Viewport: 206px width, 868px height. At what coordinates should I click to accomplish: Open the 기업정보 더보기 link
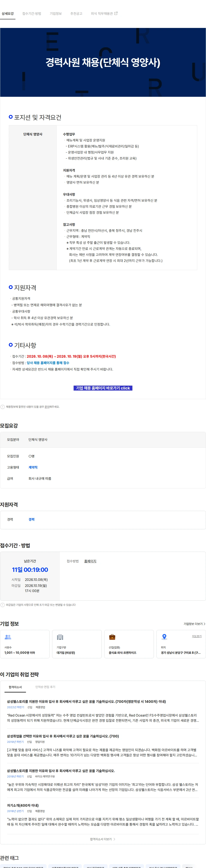click(194, 624)
